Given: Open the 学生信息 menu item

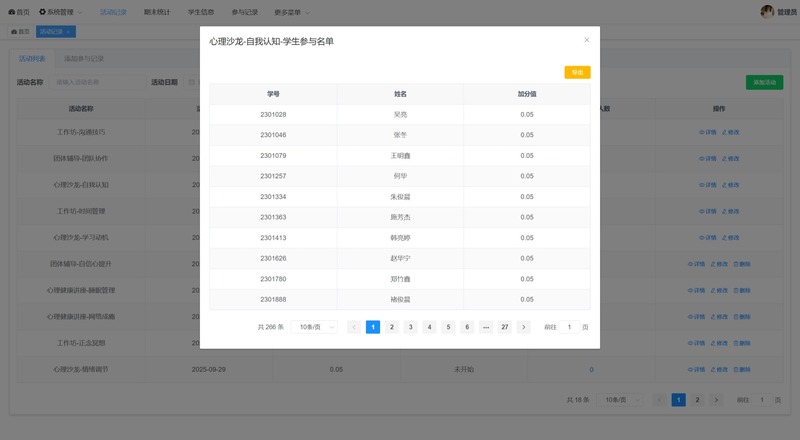Looking at the screenshot, I should point(201,12).
